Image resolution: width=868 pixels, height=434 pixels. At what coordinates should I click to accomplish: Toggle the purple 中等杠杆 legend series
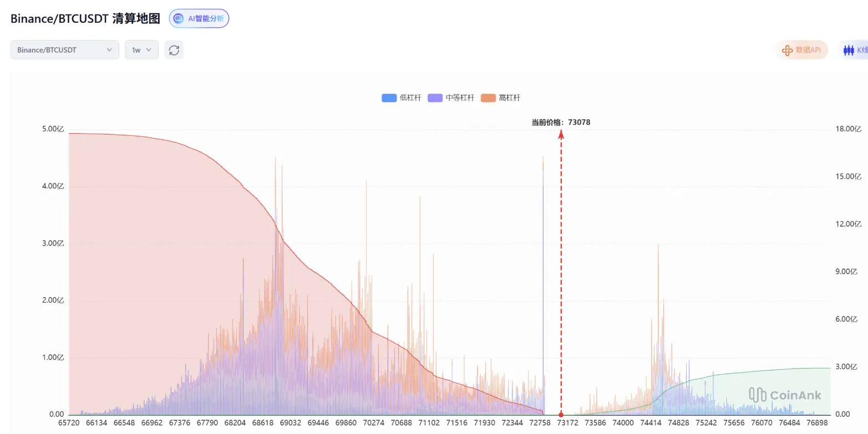point(451,98)
